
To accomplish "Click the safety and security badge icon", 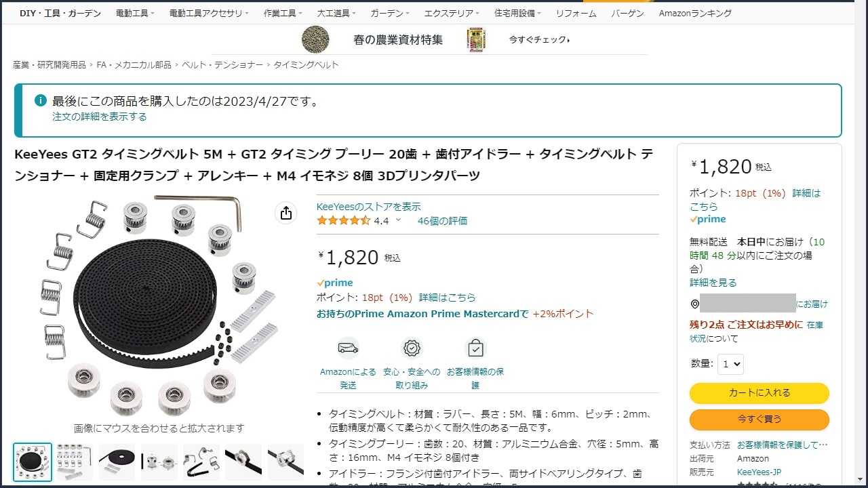I will (412, 348).
